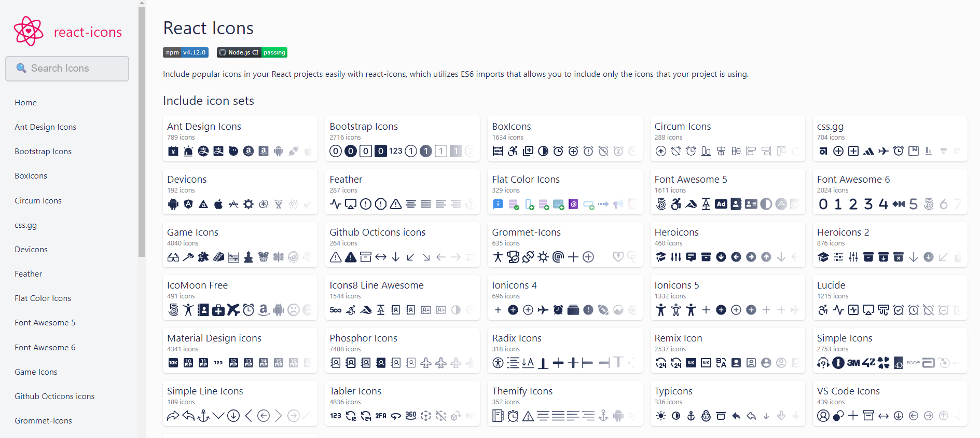Open Grommet-Icons in the sidebar
Screen dimensions: 980x438
(x=43, y=421)
